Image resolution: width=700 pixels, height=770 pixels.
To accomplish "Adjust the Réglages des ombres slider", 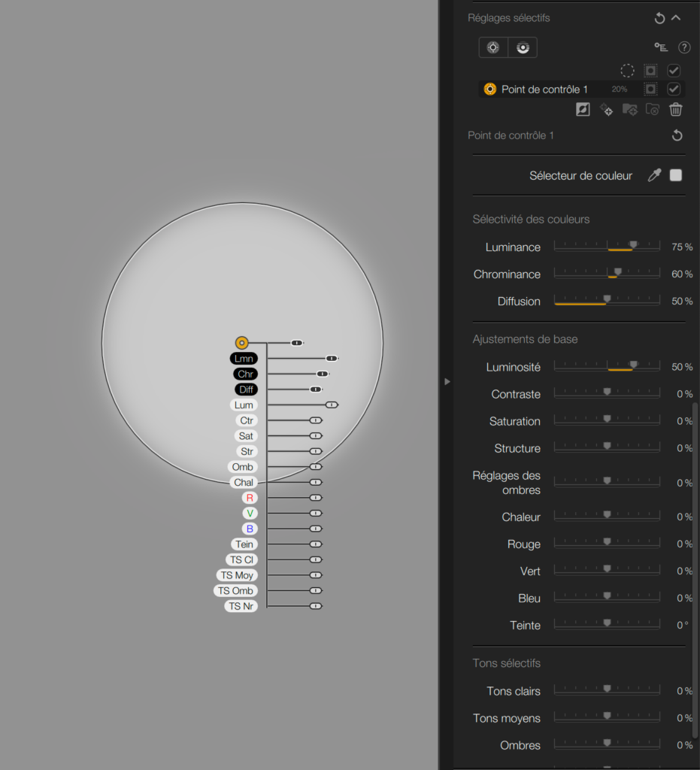I will coord(608,482).
